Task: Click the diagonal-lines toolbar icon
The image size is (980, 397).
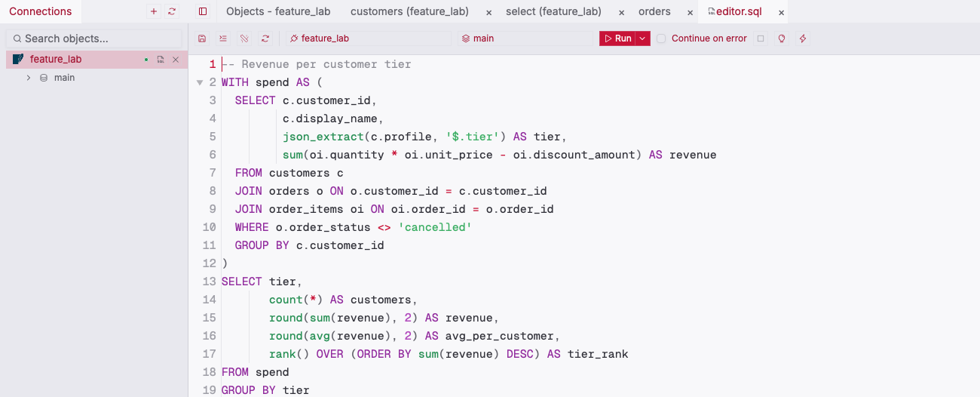Action: (x=244, y=38)
